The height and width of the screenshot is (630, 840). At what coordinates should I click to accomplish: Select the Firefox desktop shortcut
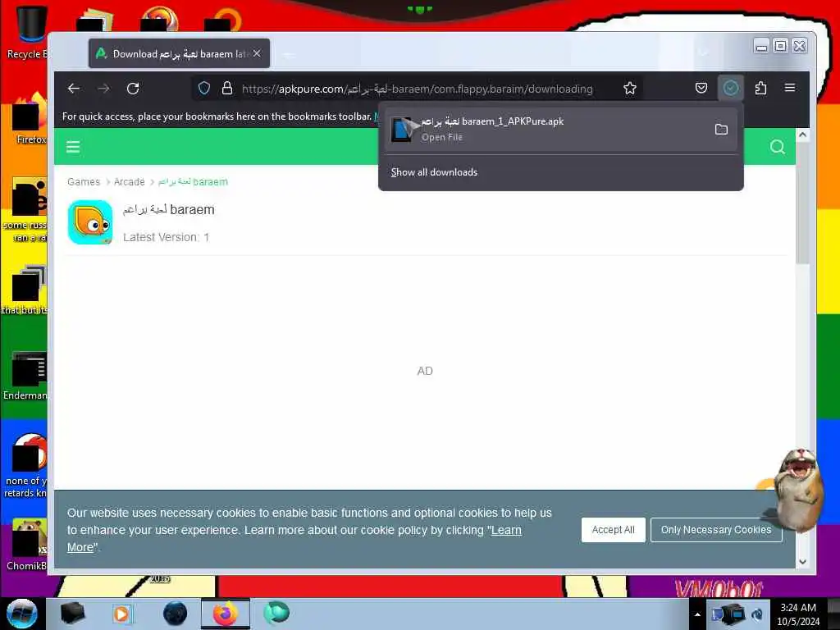click(30, 119)
